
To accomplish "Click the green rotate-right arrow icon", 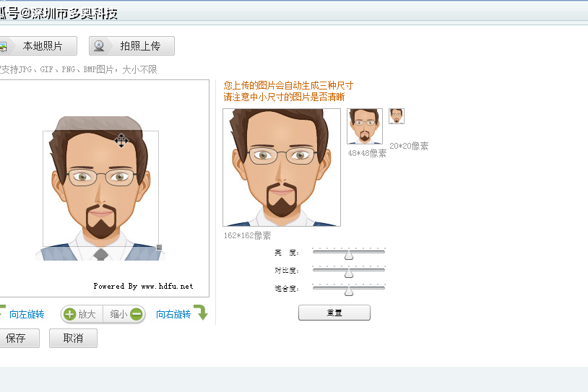I will tap(201, 313).
